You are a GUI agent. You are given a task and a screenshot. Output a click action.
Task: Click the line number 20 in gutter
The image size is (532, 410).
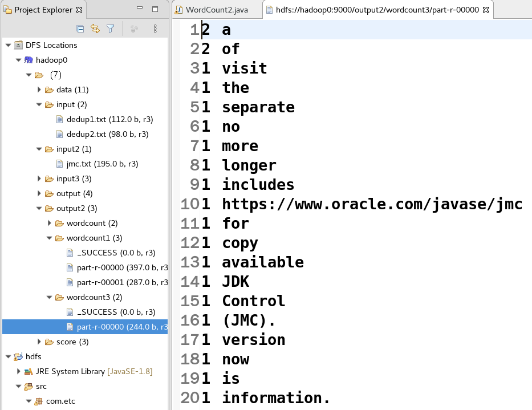tap(190, 398)
